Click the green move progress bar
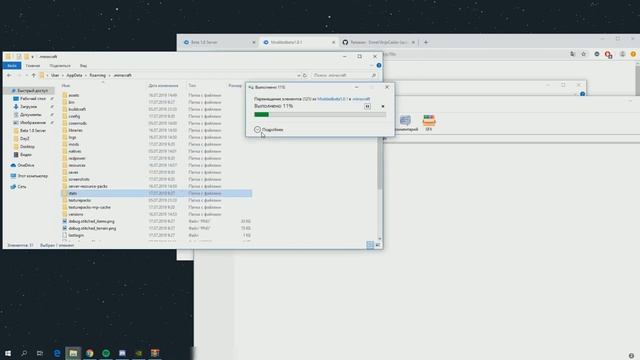This screenshot has height=360, width=640. pyautogui.click(x=320, y=115)
